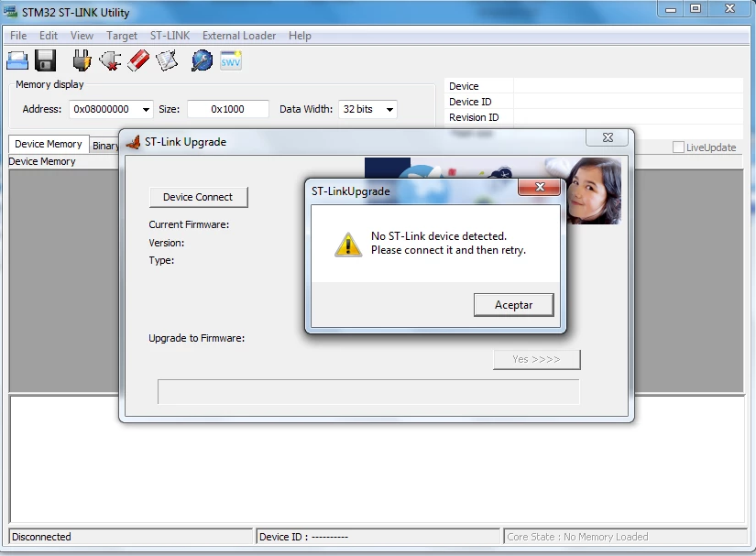Viewport: 756px width, 556px height.
Task: Maximize the STM32 ST-LINK Utility window
Action: pyautogui.click(x=696, y=8)
